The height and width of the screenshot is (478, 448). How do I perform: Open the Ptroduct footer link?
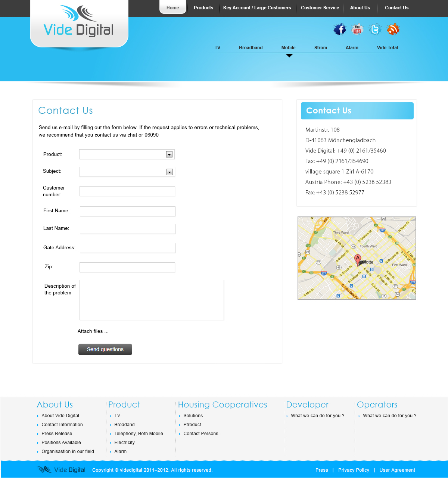pos(192,425)
